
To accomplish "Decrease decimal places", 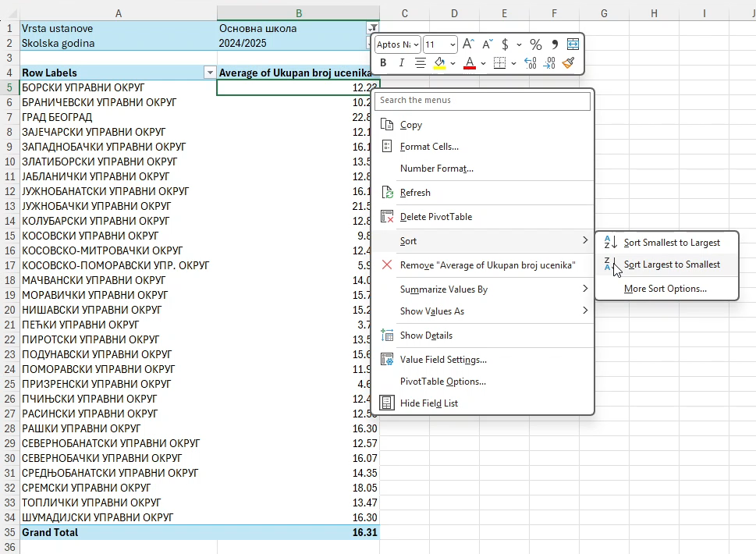I will (550, 62).
